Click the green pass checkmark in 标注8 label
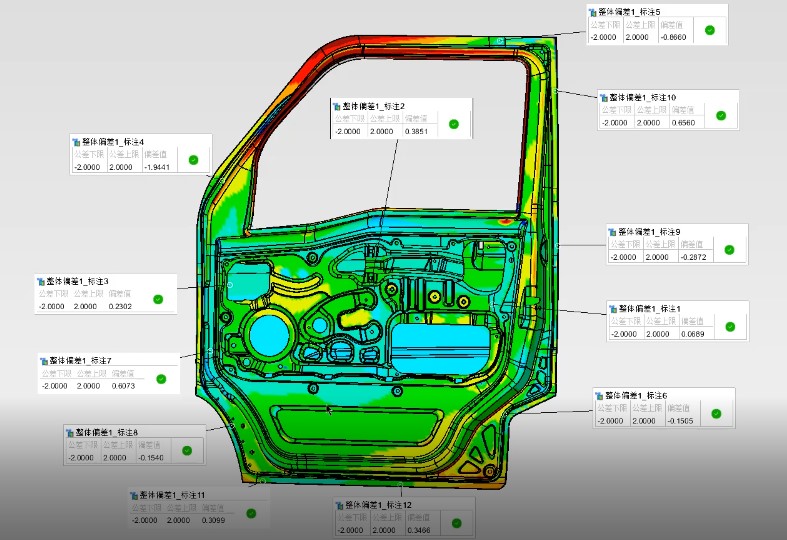Image resolution: width=787 pixels, height=540 pixels. pos(186,451)
